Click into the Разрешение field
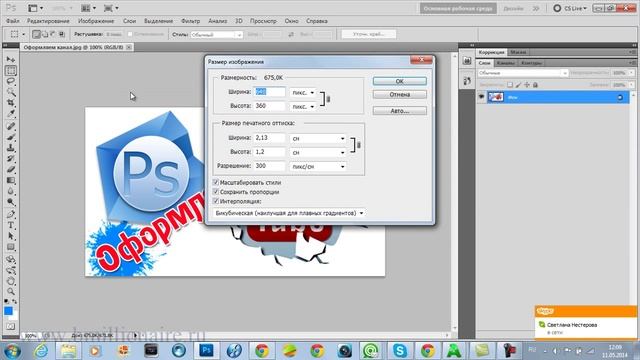Viewport: 640px width, 360px height. coord(269,166)
